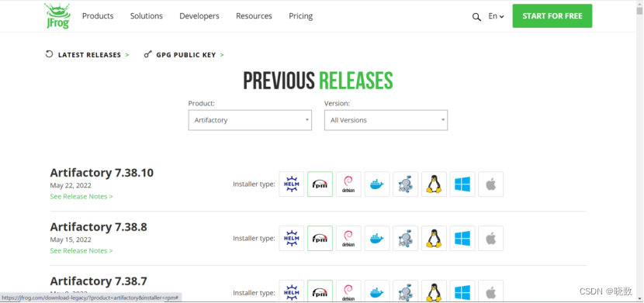Choose Windows installer for Artifactory 7.38.8
The image size is (644, 303).
pyautogui.click(x=462, y=238)
